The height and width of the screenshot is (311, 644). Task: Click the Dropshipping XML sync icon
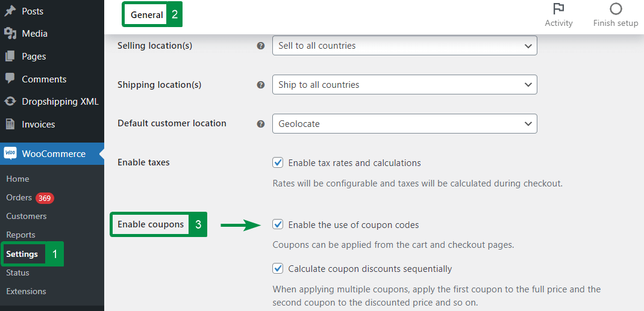(x=10, y=102)
